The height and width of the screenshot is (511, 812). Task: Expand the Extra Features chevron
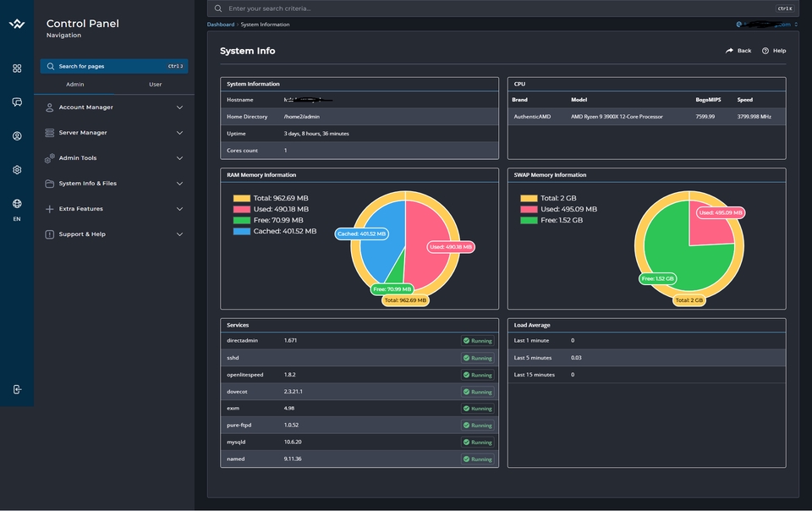(x=179, y=209)
